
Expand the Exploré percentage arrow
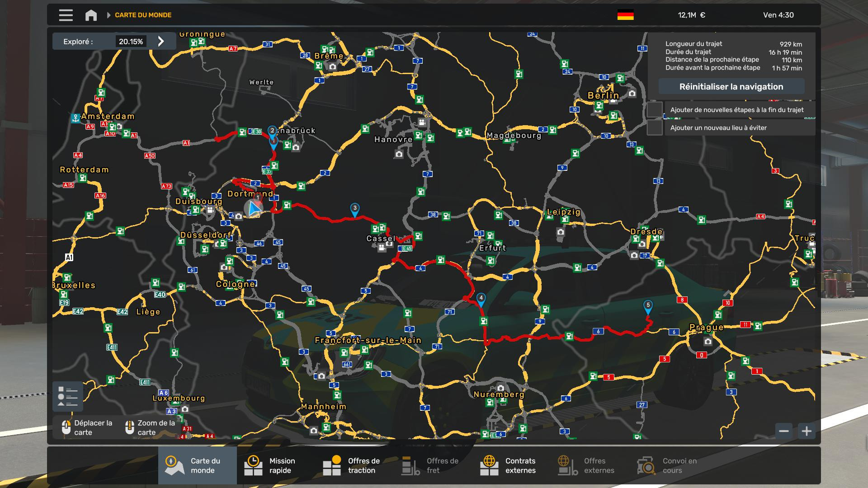tap(161, 42)
